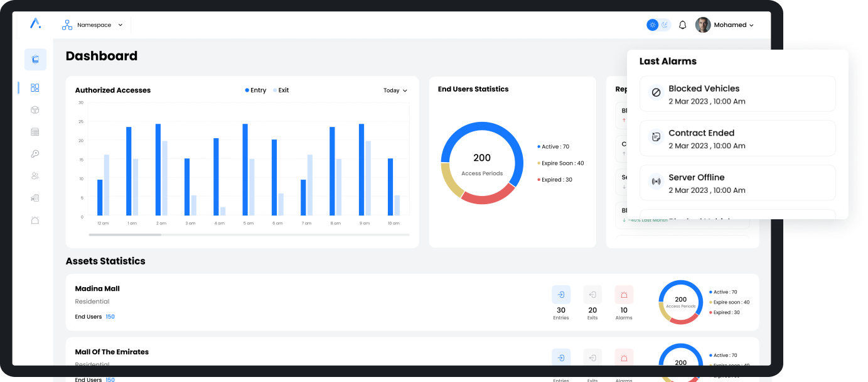868x382 pixels.
Task: Open the Madina Mall asset title
Action: 97,289
